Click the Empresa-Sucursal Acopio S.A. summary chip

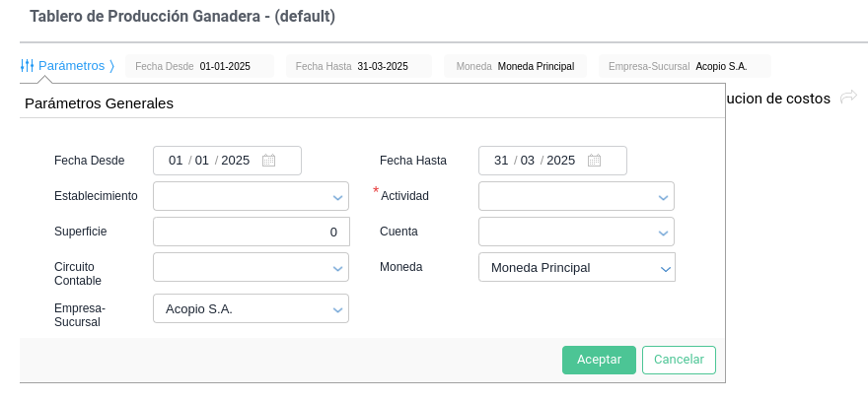(685, 67)
